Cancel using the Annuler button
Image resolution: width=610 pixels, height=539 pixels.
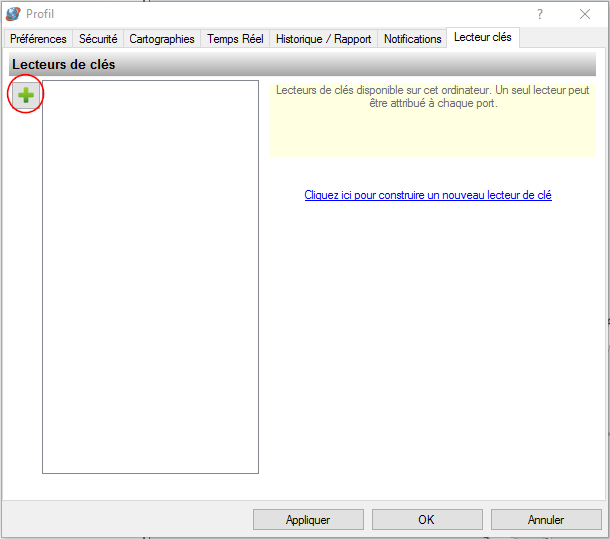(x=546, y=520)
